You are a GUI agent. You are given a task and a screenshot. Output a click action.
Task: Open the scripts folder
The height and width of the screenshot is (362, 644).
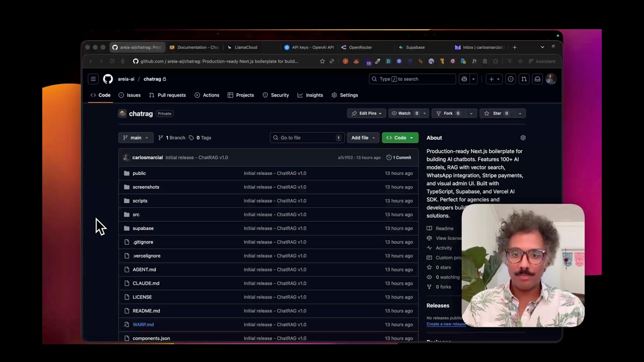click(x=140, y=201)
